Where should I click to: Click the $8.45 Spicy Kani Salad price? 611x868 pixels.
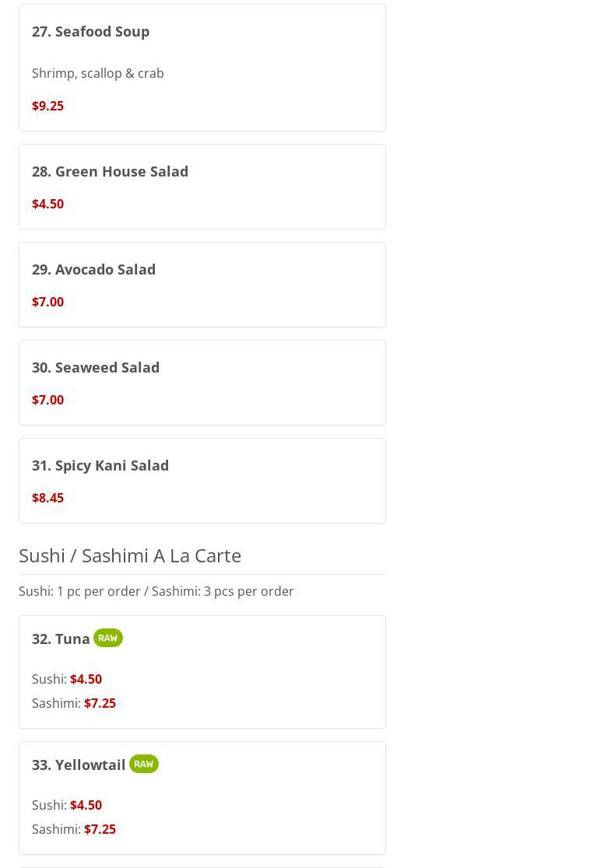47,498
